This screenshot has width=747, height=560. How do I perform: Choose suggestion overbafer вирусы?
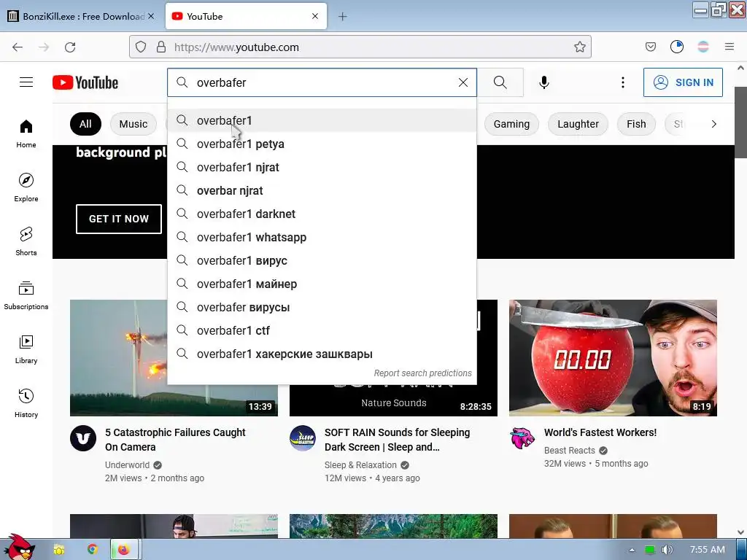322,307
